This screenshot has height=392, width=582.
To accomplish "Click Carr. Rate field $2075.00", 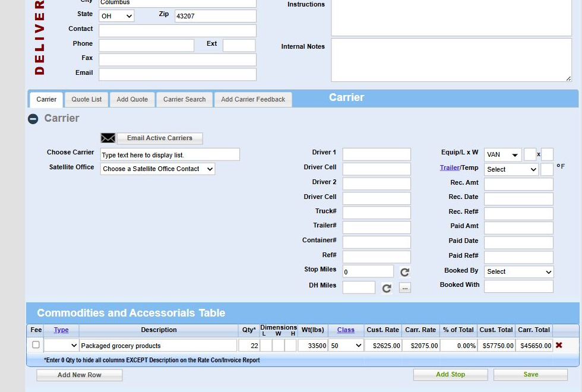I will 421,346.
